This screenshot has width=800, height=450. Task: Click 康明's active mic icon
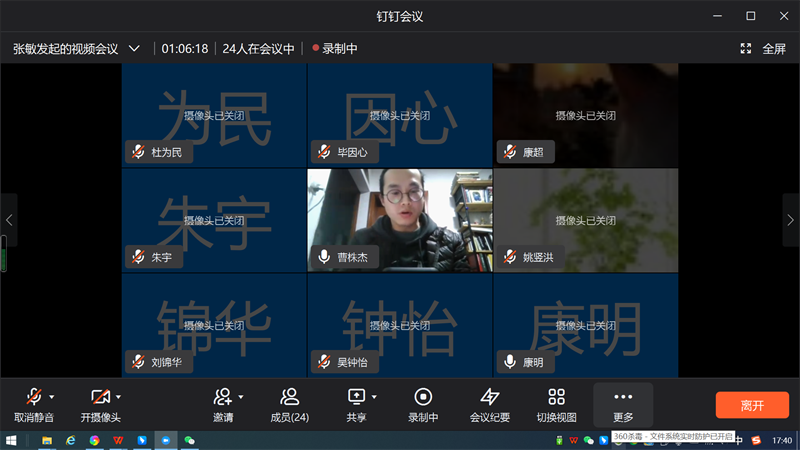(x=510, y=362)
